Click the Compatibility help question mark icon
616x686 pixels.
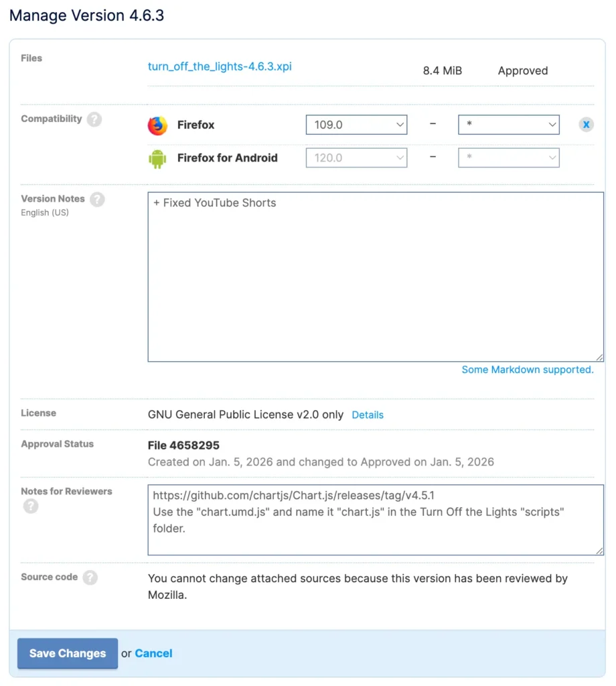click(x=94, y=119)
